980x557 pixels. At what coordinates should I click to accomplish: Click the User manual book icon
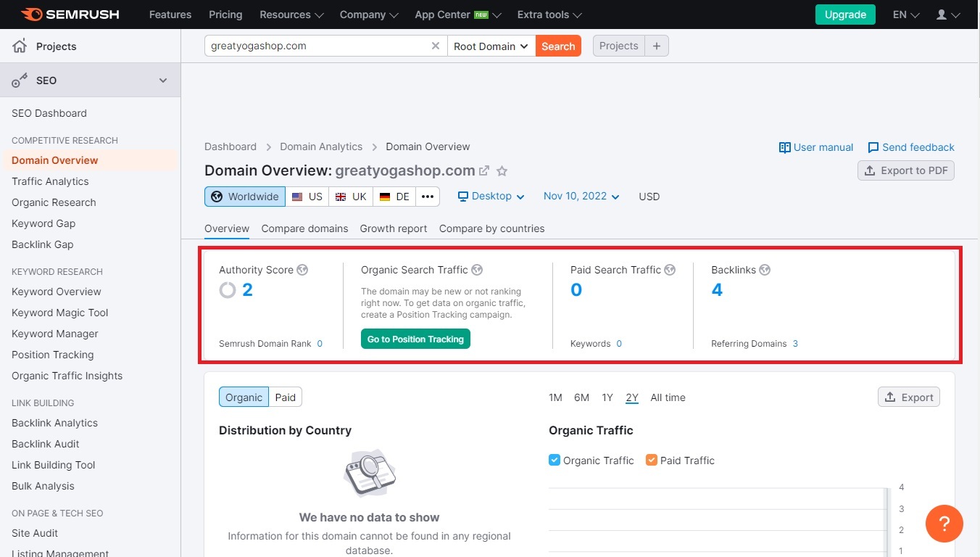coord(784,147)
